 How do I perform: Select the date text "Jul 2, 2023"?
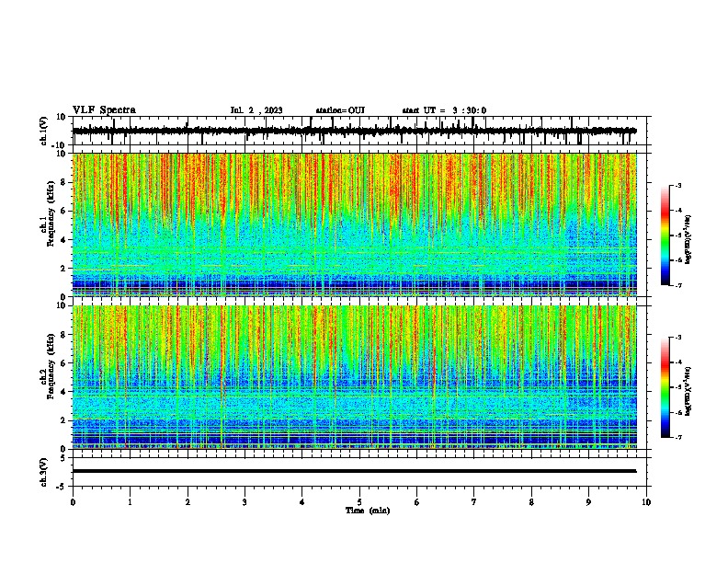click(256, 110)
